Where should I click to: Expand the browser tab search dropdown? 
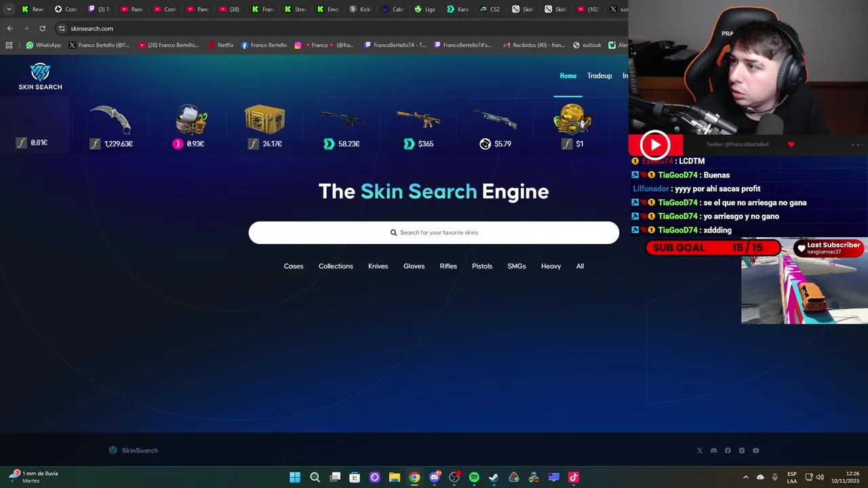(x=9, y=9)
